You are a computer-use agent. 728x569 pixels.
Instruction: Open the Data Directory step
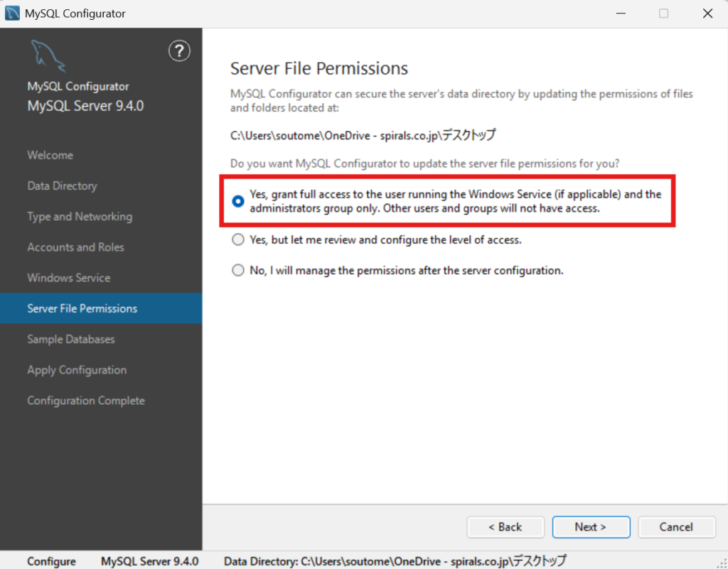(x=62, y=186)
